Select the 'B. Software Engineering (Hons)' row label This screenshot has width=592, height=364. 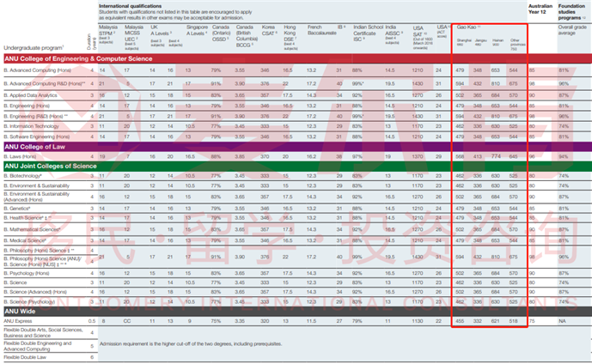point(37,136)
